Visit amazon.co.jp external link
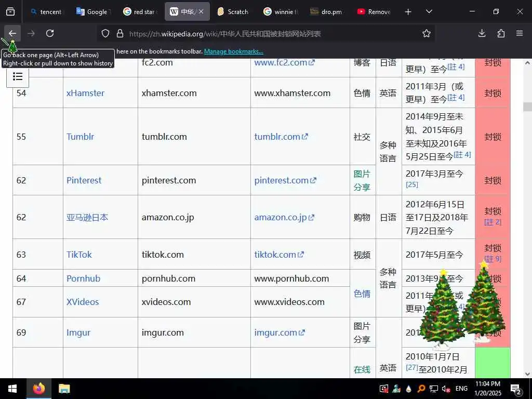Screen dimensions: 532x399 284,218
